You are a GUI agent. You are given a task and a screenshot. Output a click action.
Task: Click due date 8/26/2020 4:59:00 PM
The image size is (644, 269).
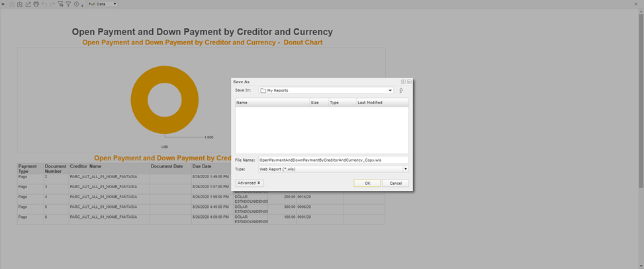point(210,217)
